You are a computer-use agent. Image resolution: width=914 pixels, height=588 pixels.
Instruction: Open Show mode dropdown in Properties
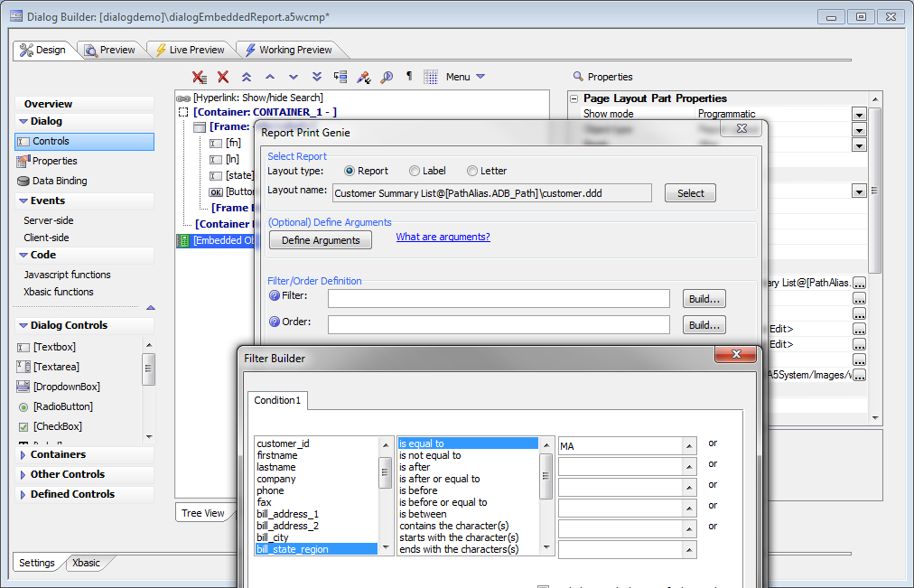[x=859, y=114]
